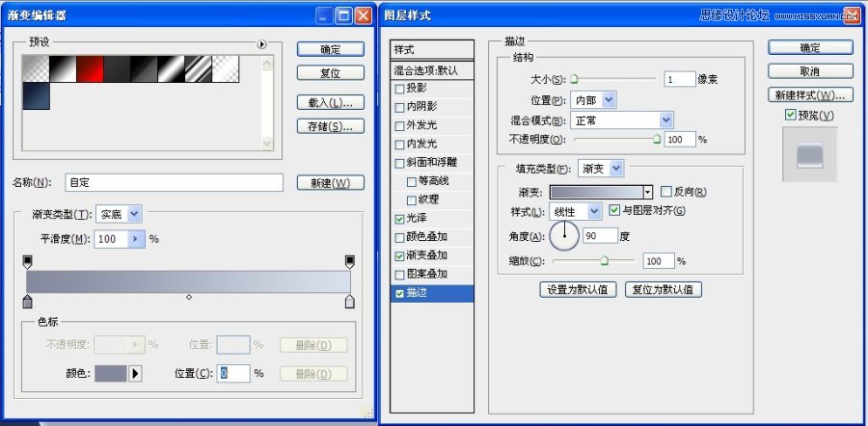Open 混合模式 dropdown showing 正常

pos(622,120)
